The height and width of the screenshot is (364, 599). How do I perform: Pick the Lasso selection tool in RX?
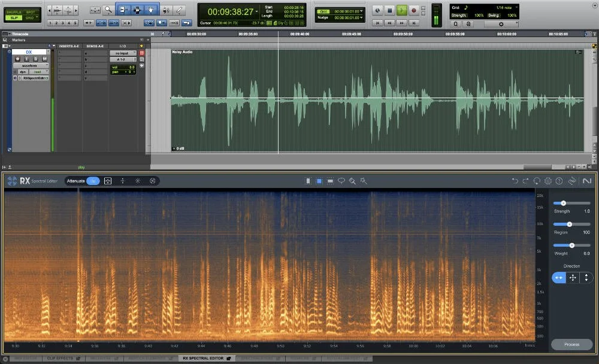pos(341,181)
